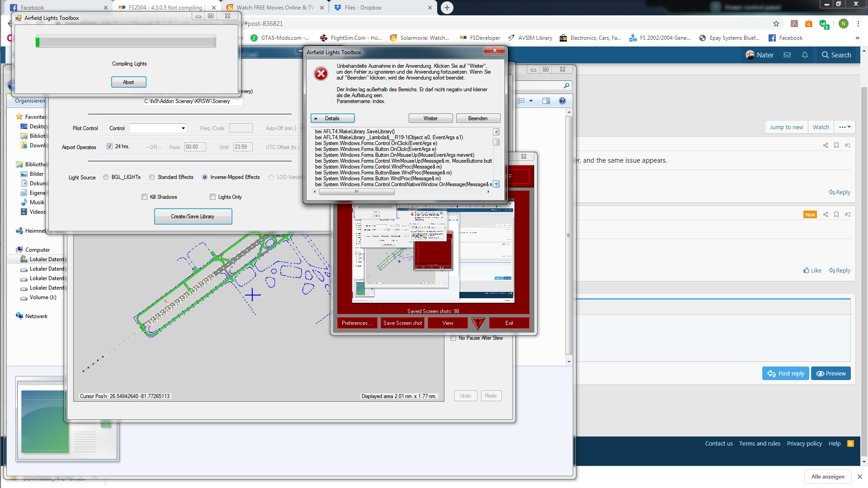Image resolution: width=868 pixels, height=488 pixels.
Task: Open the new tab plus button
Action: (x=447, y=8)
